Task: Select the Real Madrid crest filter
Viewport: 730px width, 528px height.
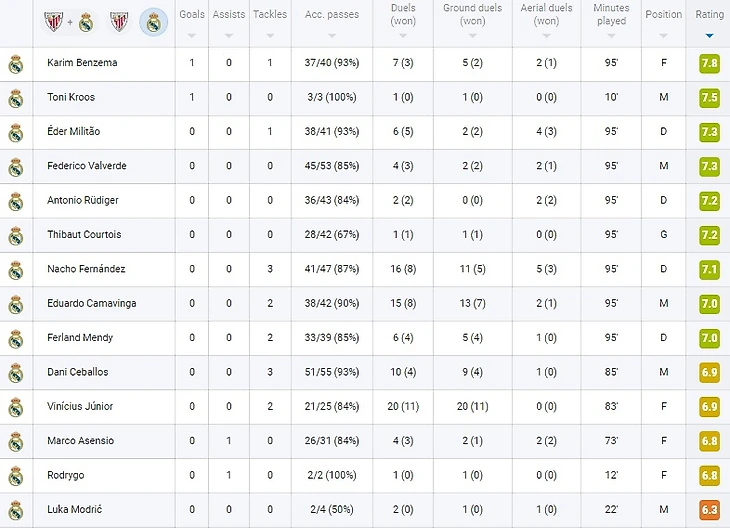Action: click(x=154, y=22)
